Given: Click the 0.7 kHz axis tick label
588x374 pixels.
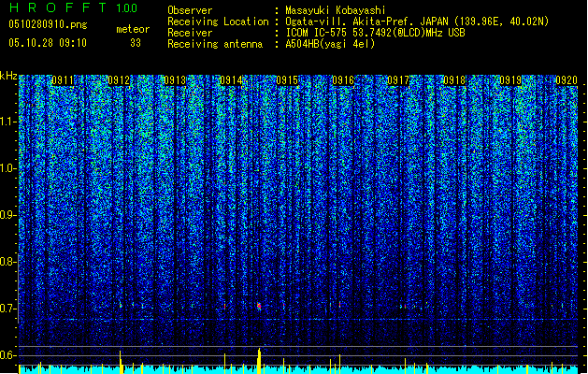Looking at the screenshot, I should click(7, 309).
